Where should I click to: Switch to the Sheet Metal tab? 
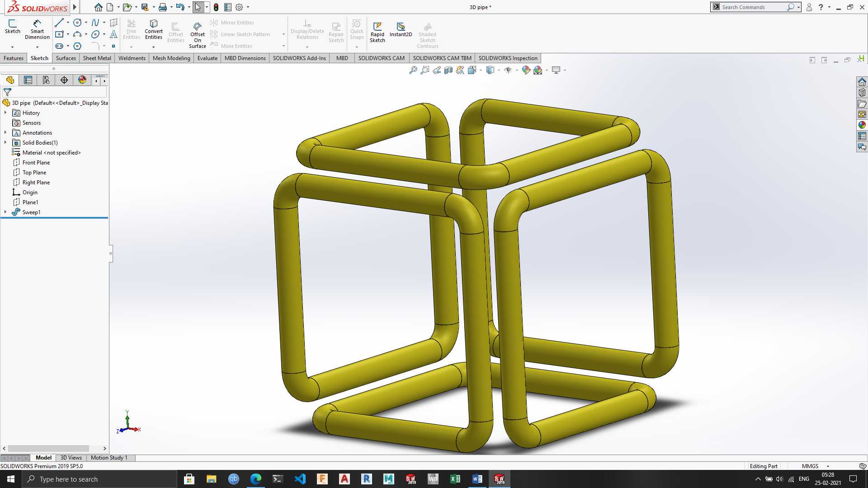(97, 58)
